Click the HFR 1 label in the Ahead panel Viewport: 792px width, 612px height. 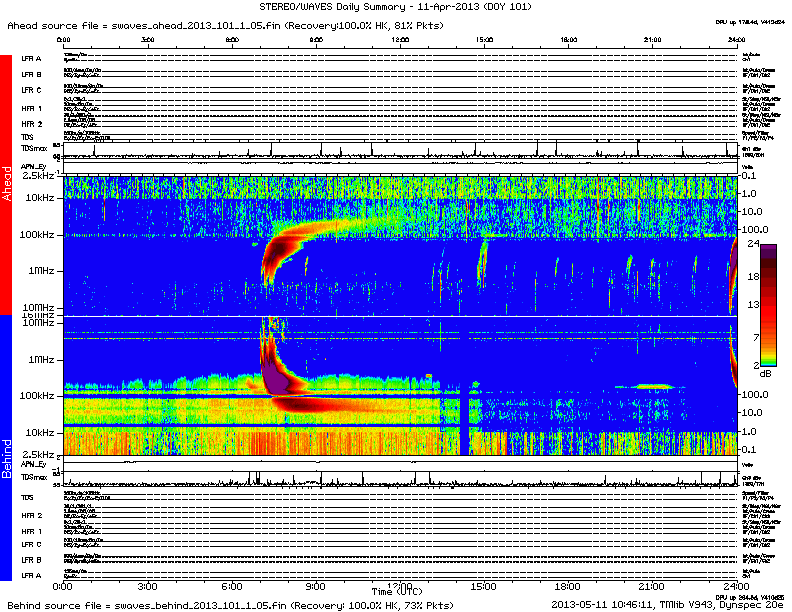point(31,107)
